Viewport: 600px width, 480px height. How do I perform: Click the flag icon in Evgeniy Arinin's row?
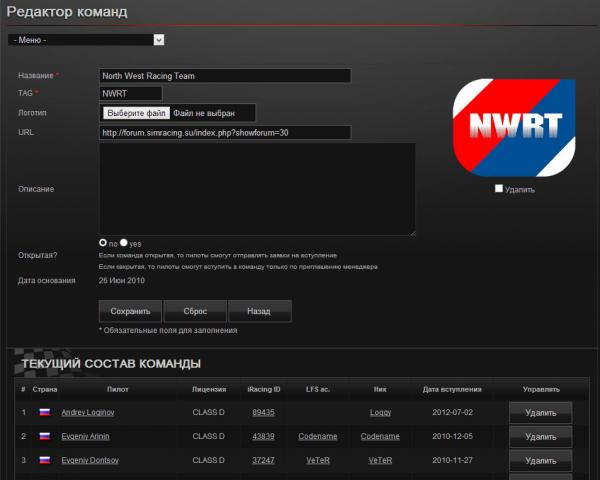pos(45,437)
